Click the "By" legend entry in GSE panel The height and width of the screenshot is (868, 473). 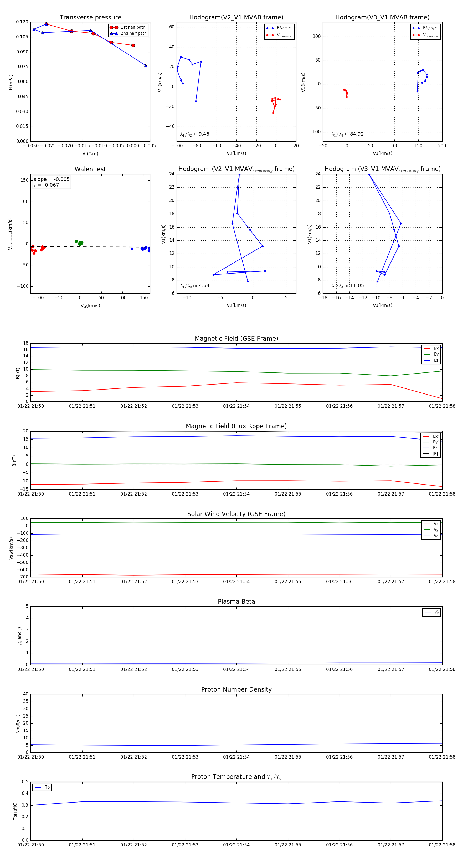point(431,354)
